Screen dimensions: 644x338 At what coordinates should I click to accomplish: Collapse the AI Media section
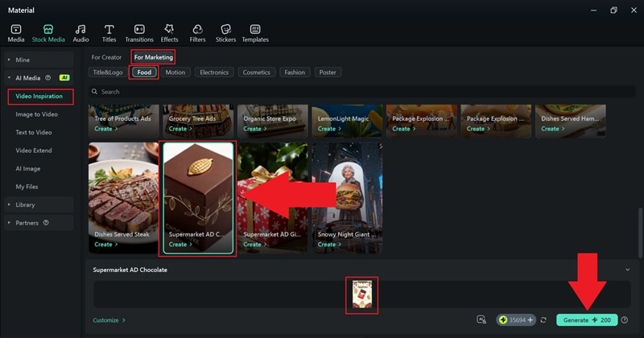coord(9,77)
